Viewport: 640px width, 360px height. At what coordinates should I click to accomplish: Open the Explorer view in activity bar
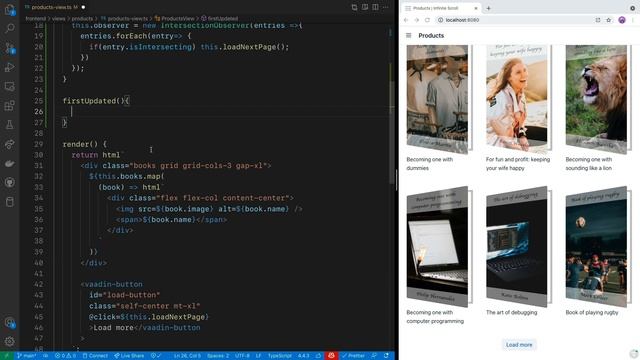coord(9,9)
